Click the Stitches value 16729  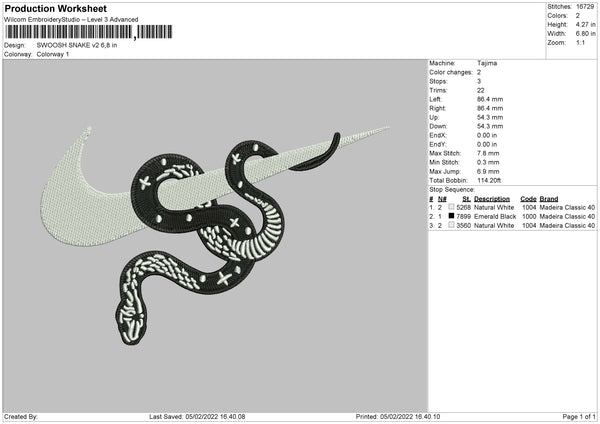[585, 7]
